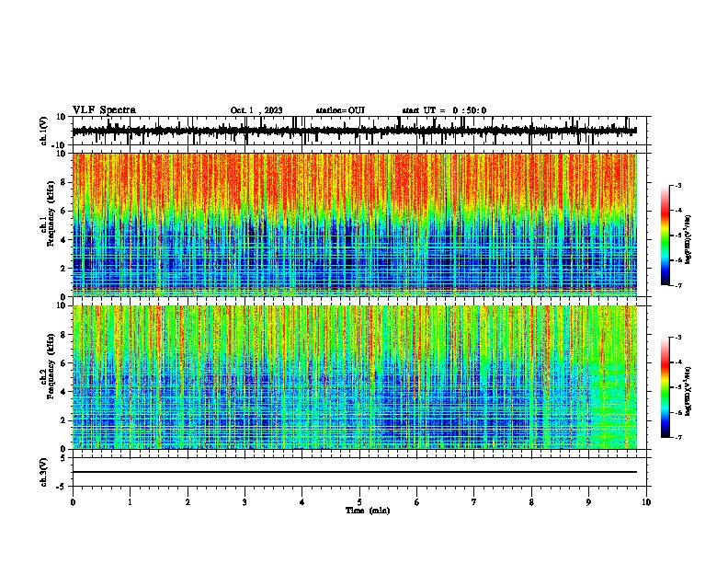Click the "station=OUI" header label

coord(340,110)
